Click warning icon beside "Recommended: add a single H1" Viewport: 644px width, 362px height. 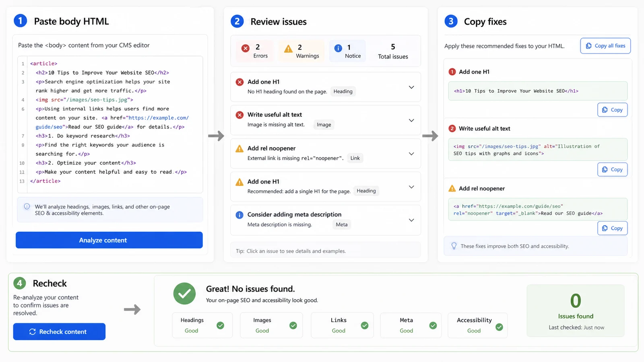pos(239,182)
